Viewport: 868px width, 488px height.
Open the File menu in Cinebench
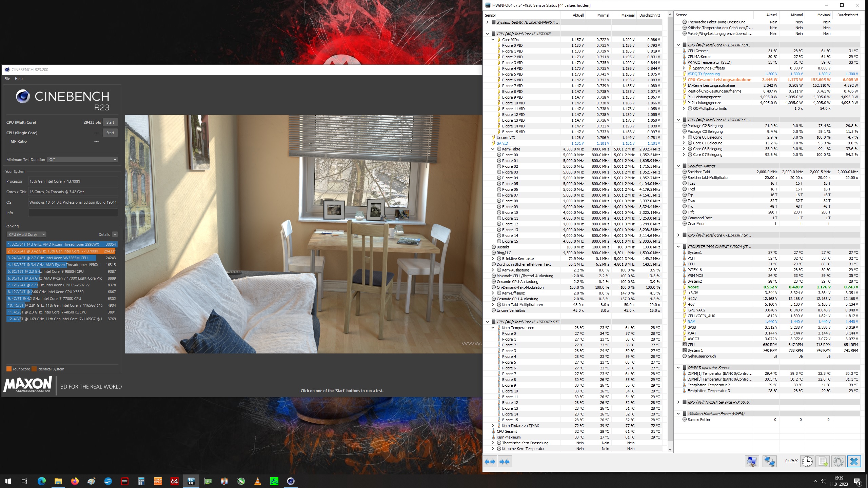click(x=7, y=78)
